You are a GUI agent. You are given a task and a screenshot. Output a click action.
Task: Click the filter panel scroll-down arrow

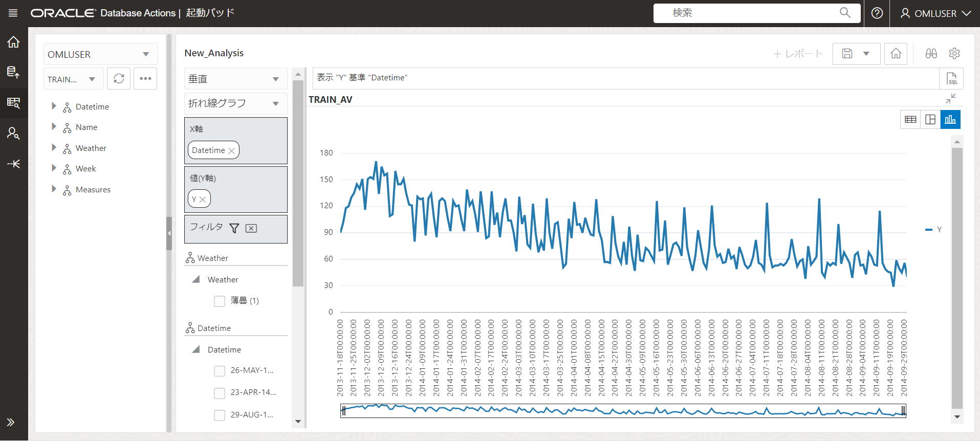(298, 422)
